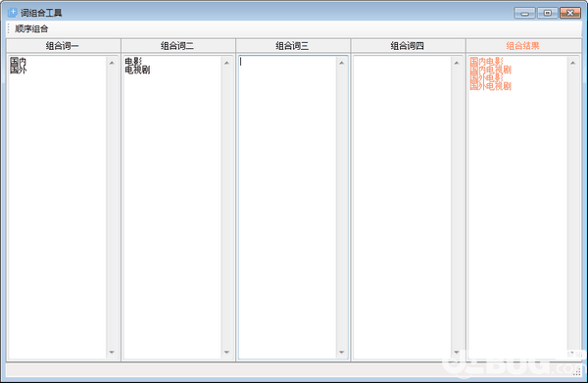Select the 组合词一 column header
Viewport: 588px width, 383px height.
click(63, 46)
